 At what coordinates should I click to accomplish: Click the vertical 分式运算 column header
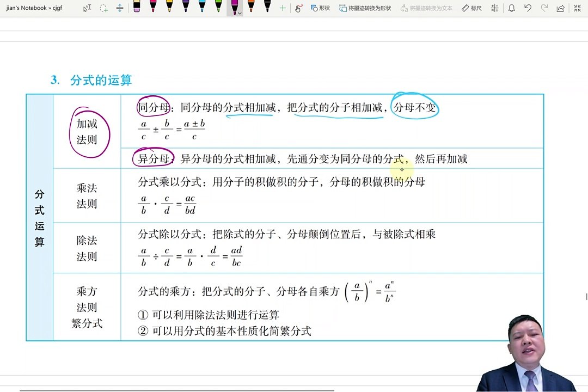[x=39, y=218]
